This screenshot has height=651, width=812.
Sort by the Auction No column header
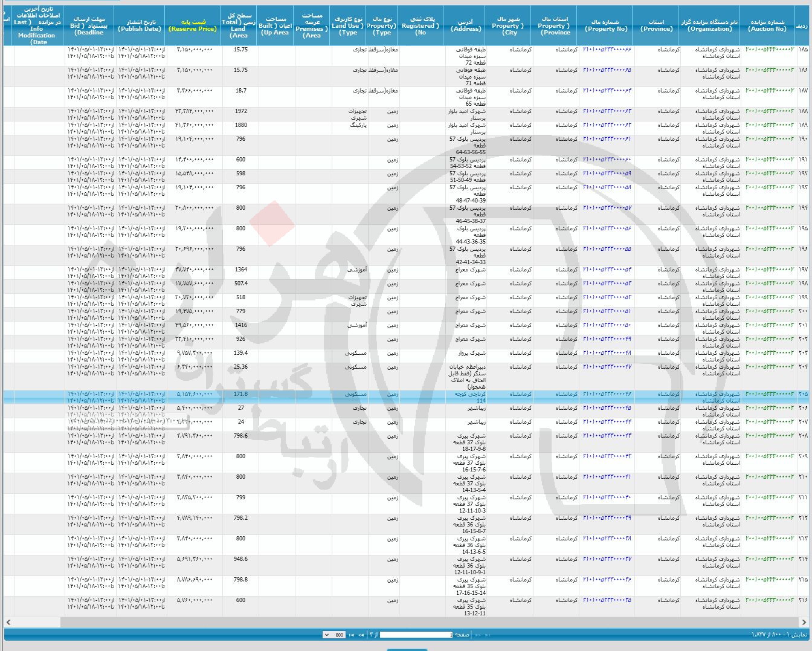pyautogui.click(x=767, y=25)
